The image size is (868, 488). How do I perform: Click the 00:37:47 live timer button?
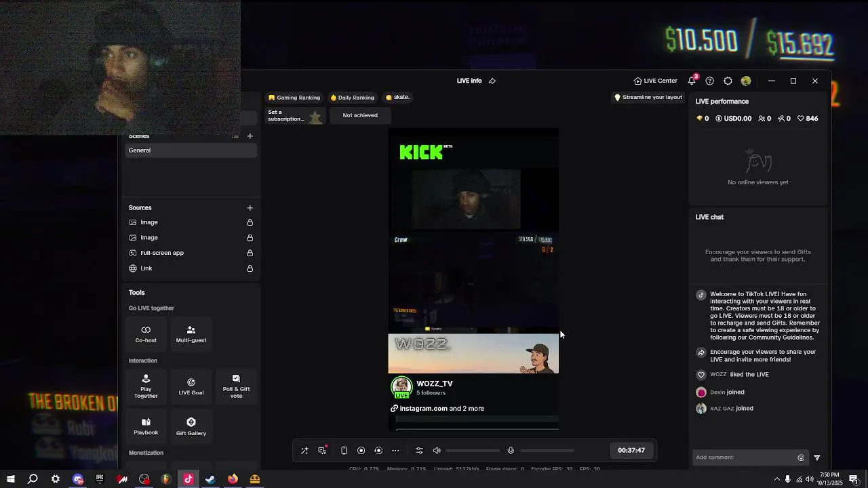[x=631, y=451]
